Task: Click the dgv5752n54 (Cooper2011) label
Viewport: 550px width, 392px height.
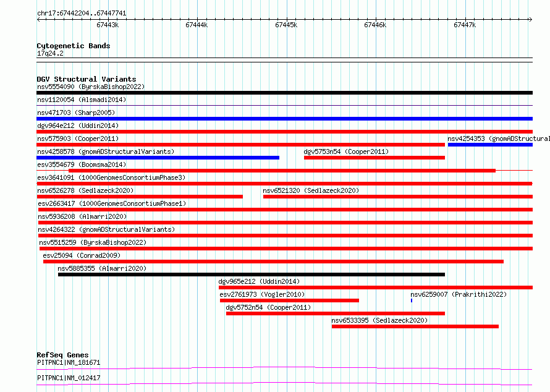Action: click(x=268, y=307)
